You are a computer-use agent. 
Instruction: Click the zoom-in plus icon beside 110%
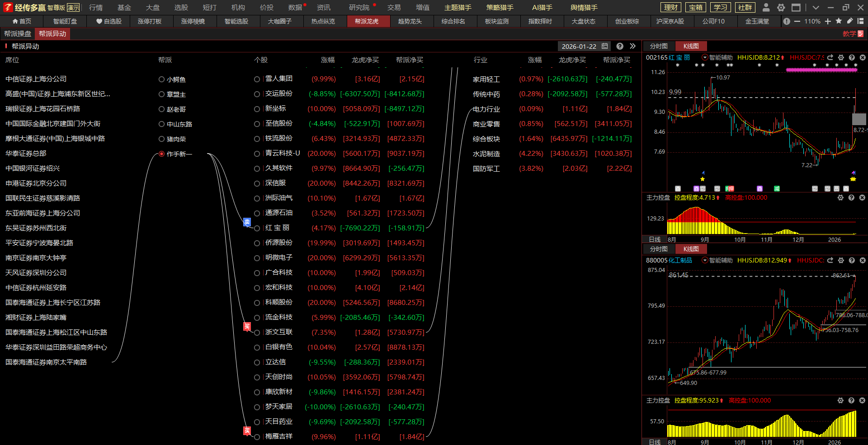click(x=828, y=21)
